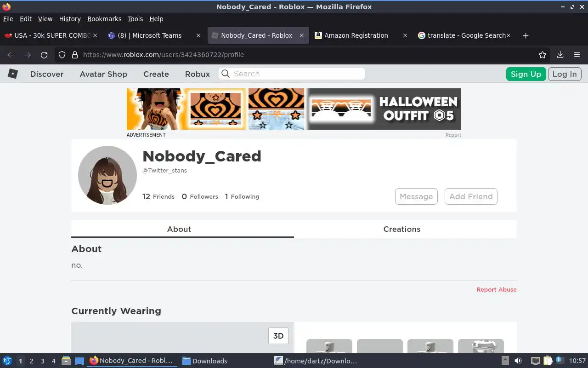Toggle the 3D avatar view button
Viewport: 588px width, 368px height.
pos(278,336)
